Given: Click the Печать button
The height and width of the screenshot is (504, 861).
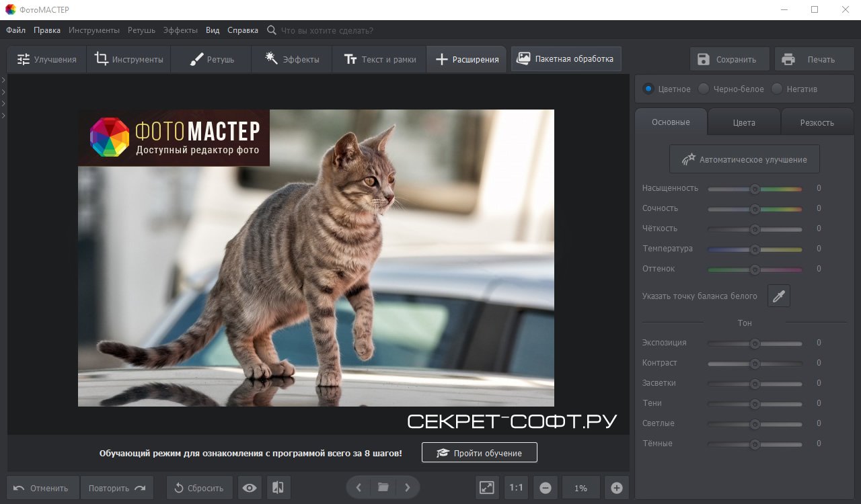Looking at the screenshot, I should click(814, 59).
